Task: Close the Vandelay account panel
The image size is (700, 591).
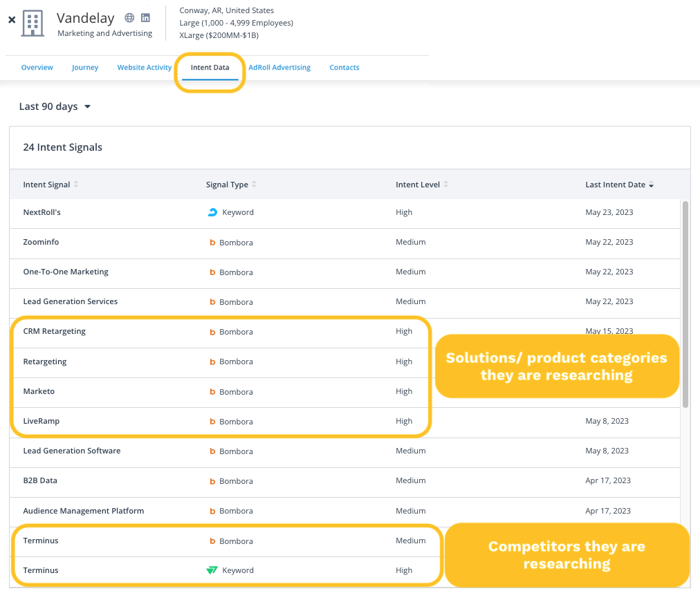Action: point(12,20)
